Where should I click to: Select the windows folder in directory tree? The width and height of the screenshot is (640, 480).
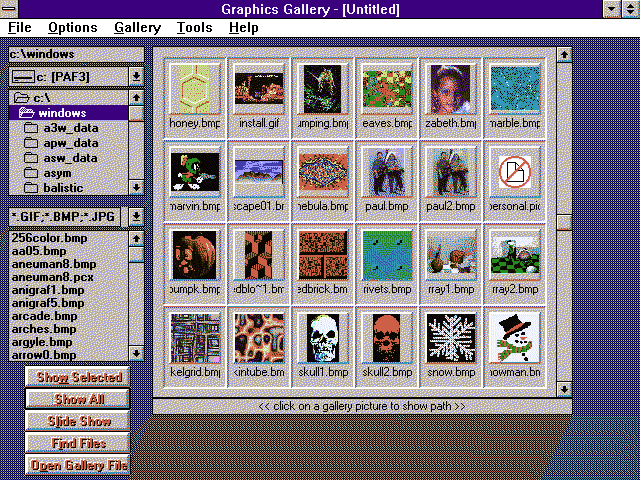point(62,113)
